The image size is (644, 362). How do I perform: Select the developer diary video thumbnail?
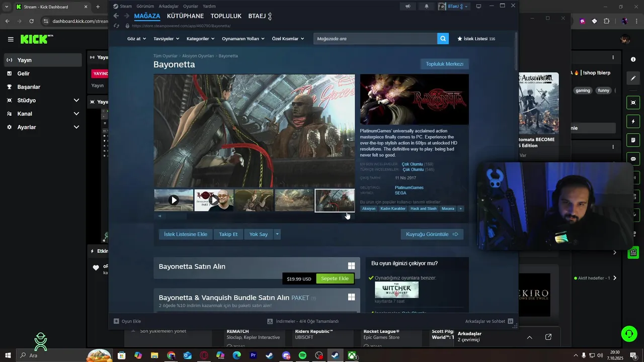click(x=214, y=200)
